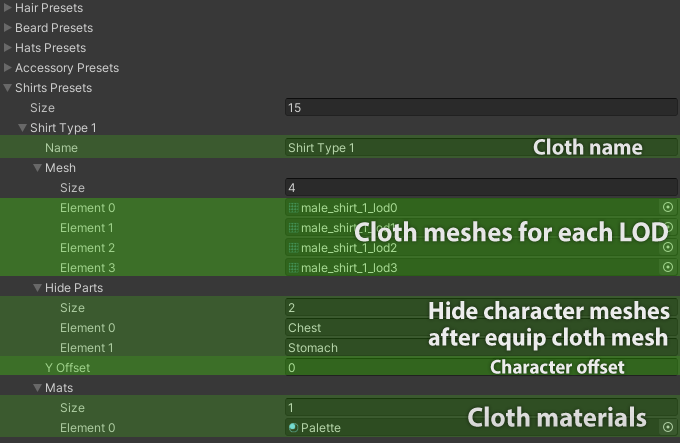
Task: Collapse the Shirts Presets foldout
Action: coord(8,88)
